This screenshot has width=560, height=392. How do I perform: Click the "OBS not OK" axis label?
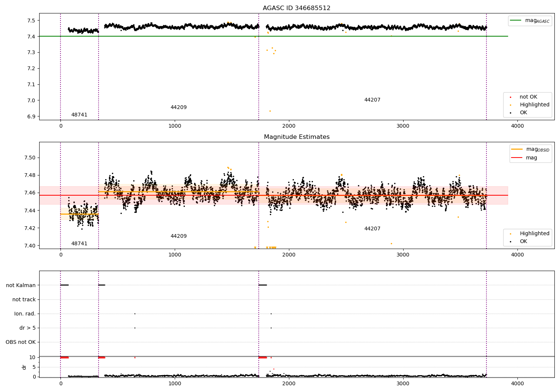21,342
